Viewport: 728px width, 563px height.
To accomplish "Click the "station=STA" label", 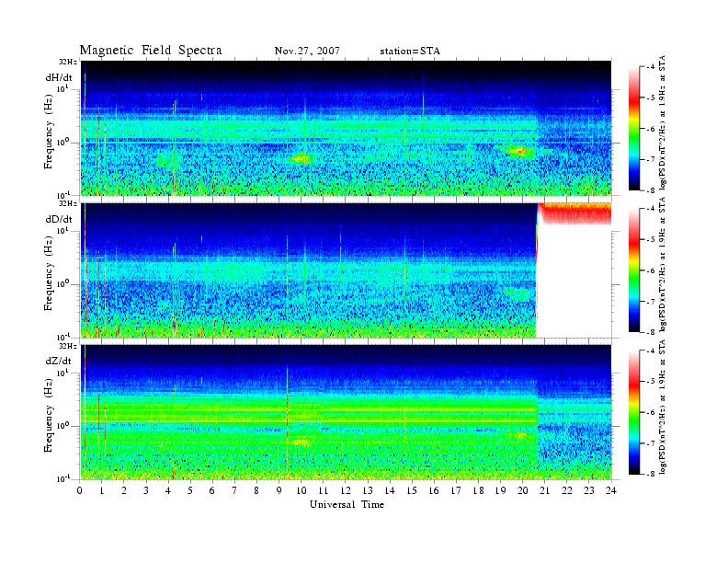I will click(410, 51).
